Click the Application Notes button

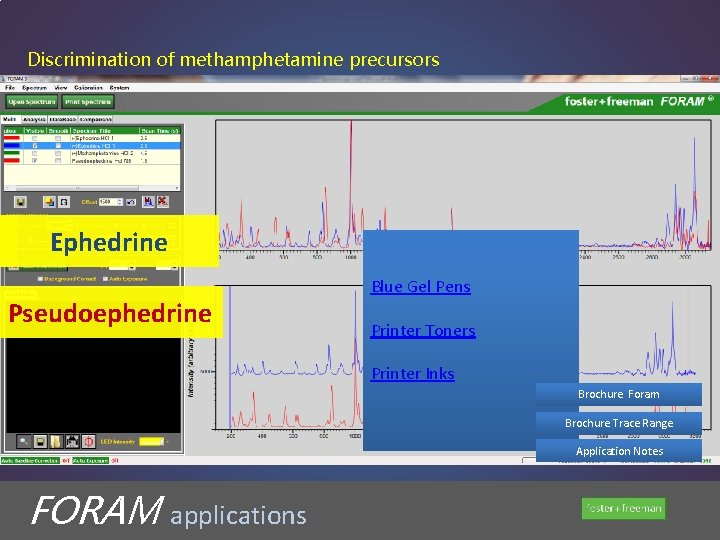619,451
